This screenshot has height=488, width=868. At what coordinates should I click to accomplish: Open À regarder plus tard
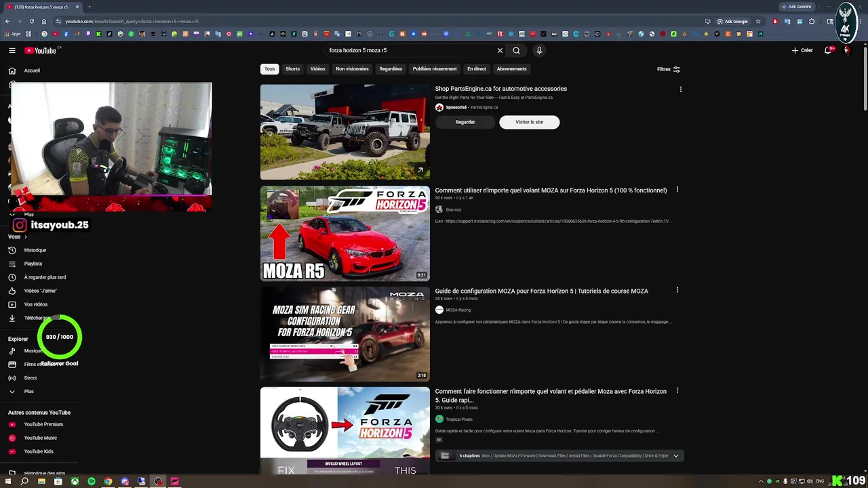[45, 277]
